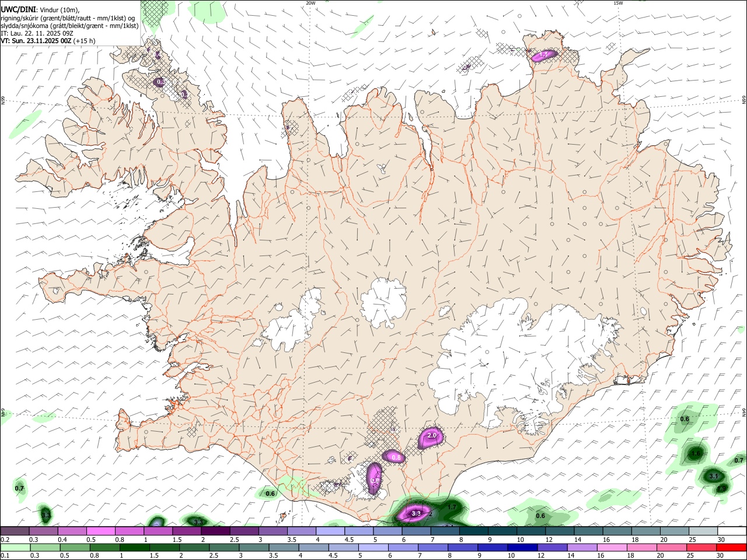
Task: Pick the darkest purple swatch labeled 2 in snow scale
Action: (215, 531)
